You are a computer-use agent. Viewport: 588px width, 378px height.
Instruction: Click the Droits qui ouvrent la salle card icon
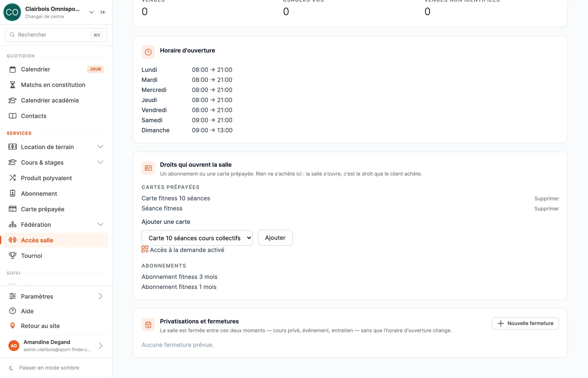(x=148, y=168)
